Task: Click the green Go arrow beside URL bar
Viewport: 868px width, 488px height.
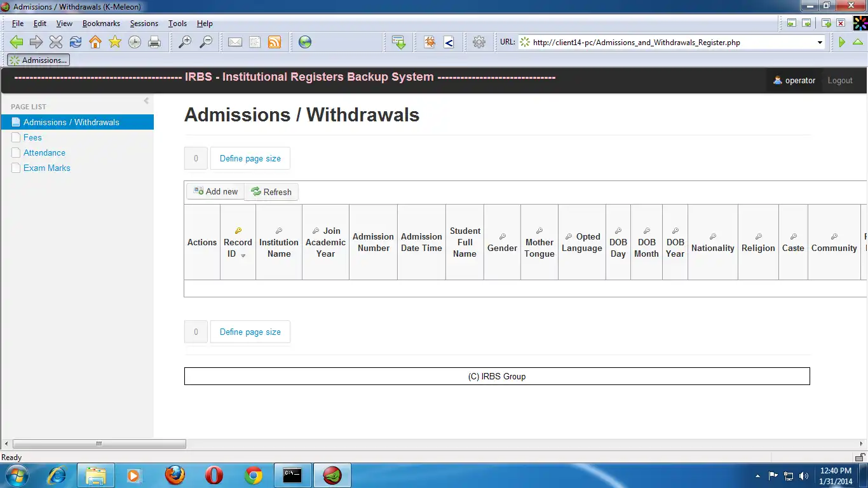Action: 842,42
